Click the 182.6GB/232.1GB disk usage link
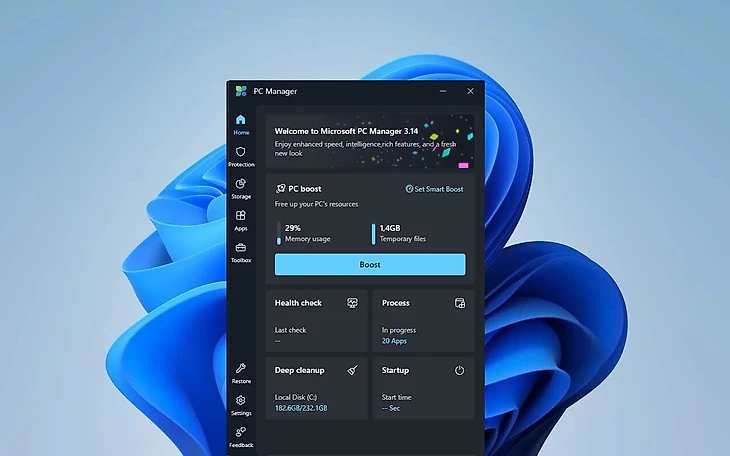This screenshot has width=730, height=456. [x=301, y=408]
